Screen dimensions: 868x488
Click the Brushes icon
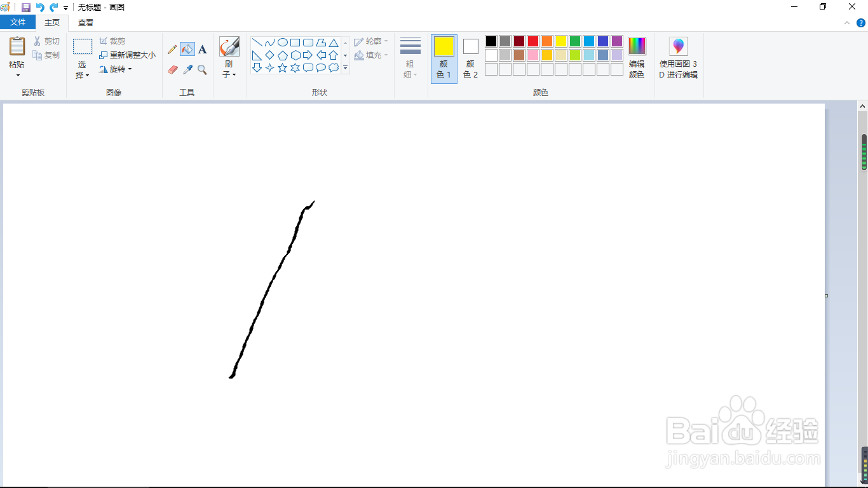tap(229, 47)
